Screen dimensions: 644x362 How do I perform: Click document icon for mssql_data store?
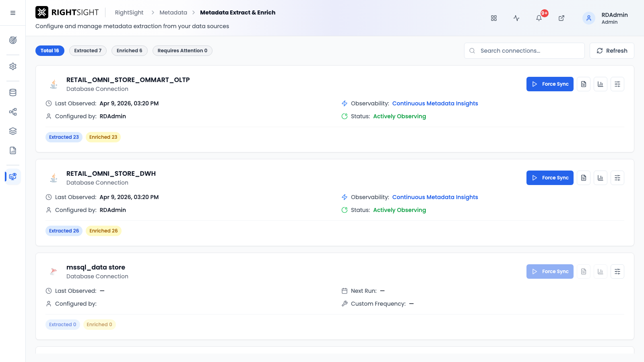coord(584,271)
